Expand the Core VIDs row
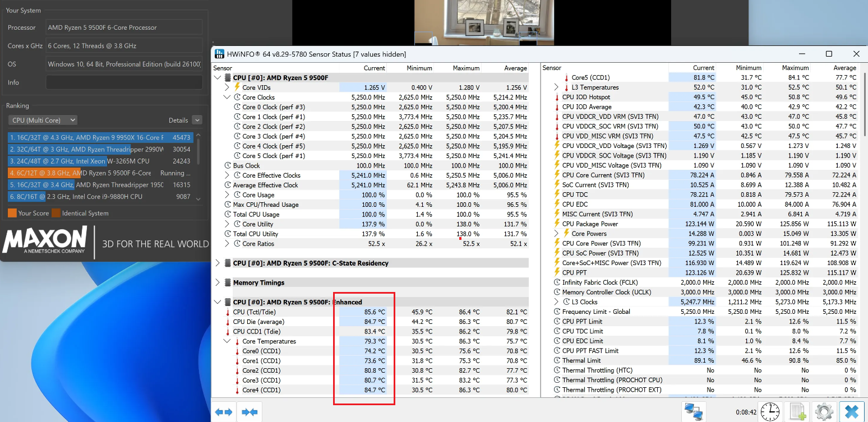 point(227,87)
